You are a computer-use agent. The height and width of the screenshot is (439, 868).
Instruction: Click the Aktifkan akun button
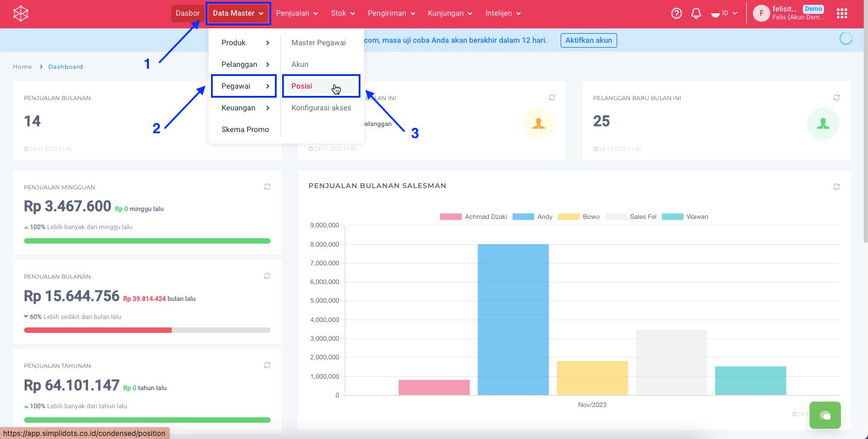588,40
